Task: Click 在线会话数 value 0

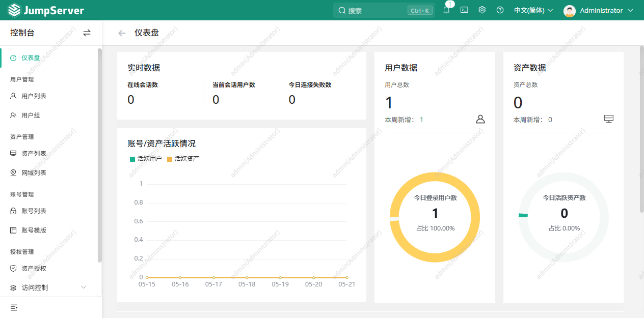Action: (131, 99)
